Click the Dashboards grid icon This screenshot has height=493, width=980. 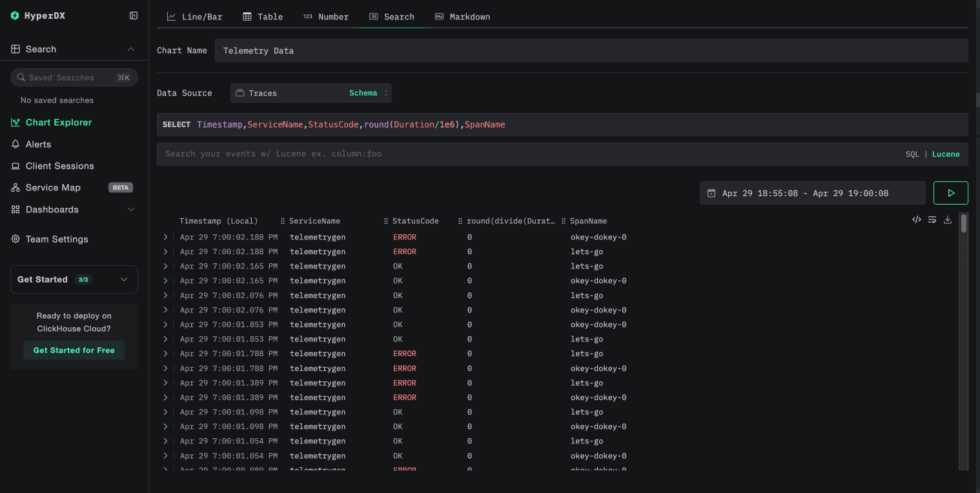[x=15, y=210]
